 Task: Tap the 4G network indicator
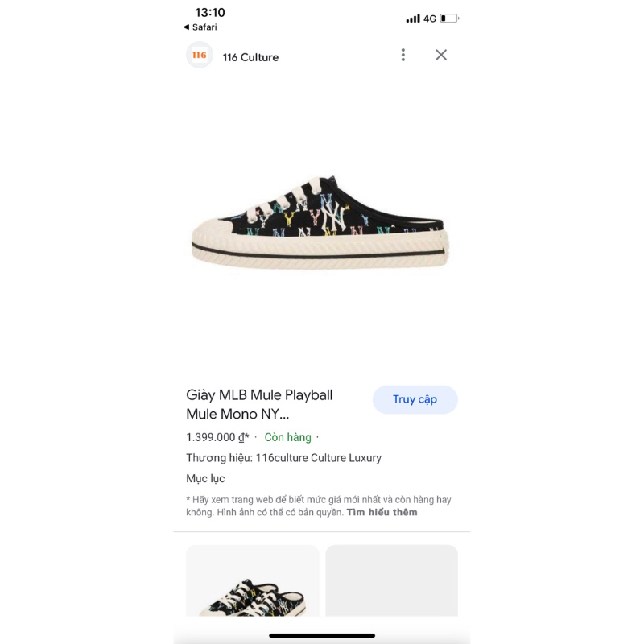click(x=430, y=19)
